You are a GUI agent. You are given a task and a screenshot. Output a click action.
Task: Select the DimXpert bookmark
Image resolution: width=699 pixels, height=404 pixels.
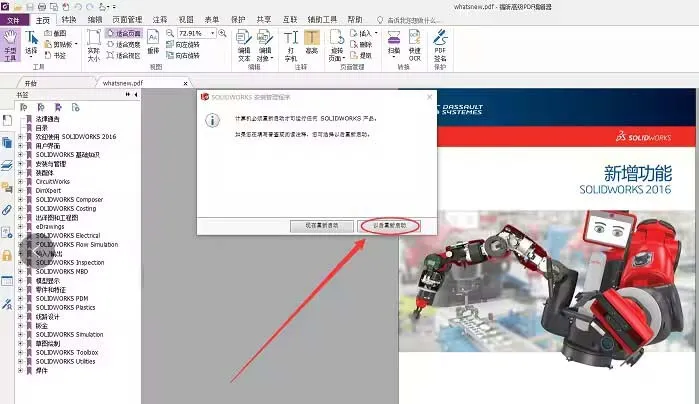[x=48, y=190]
